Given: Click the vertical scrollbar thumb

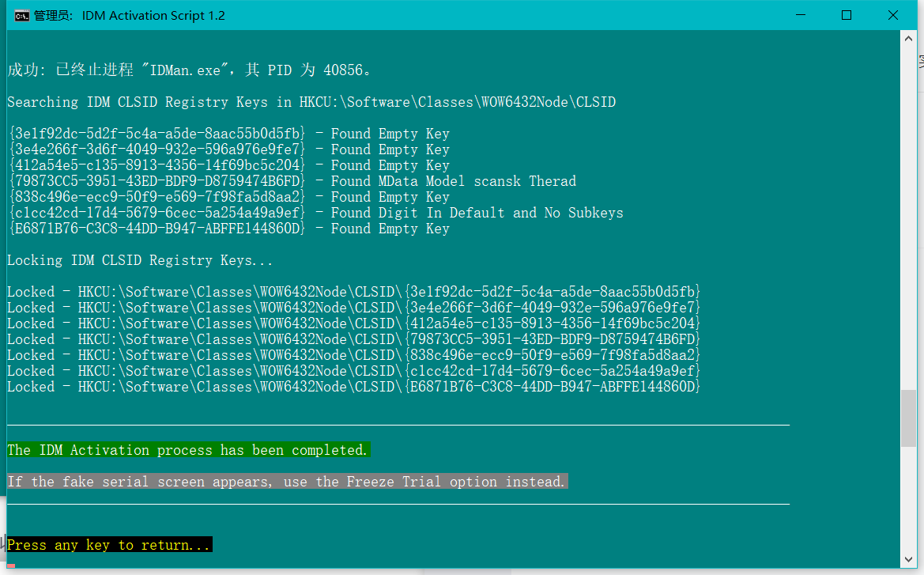Looking at the screenshot, I should click(908, 418).
